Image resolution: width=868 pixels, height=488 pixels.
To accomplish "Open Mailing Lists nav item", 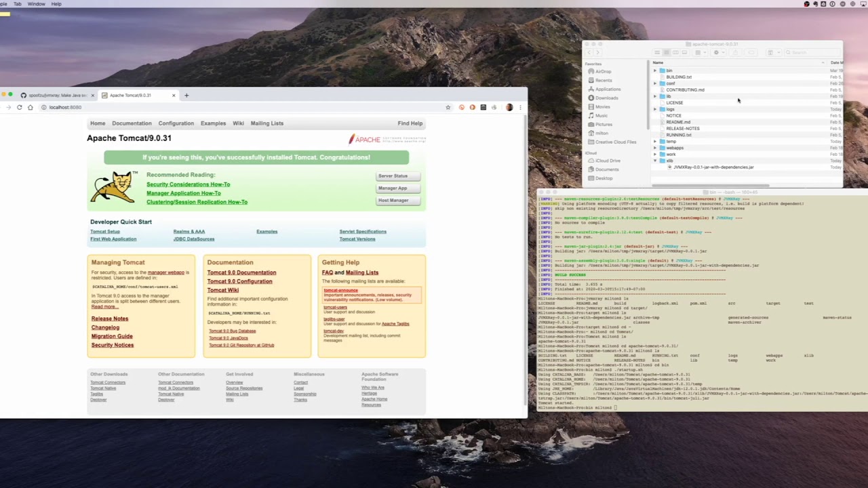I will 267,123.
